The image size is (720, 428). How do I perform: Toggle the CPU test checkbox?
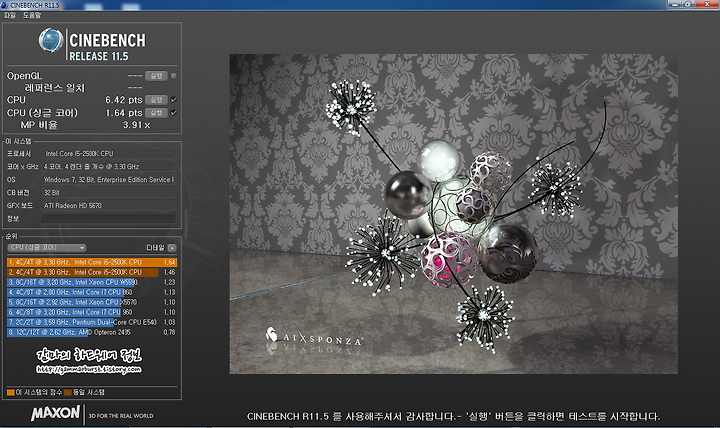click(x=174, y=100)
